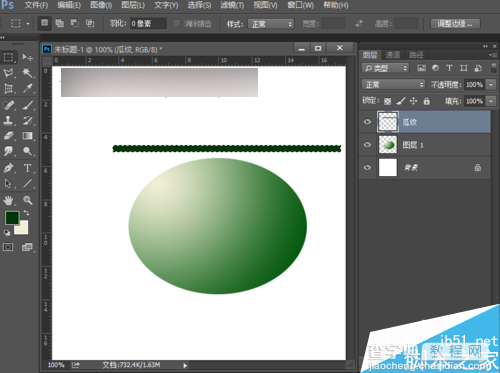Filter layers by adjustment layer icon
The image size is (500, 373).
(x=435, y=68)
